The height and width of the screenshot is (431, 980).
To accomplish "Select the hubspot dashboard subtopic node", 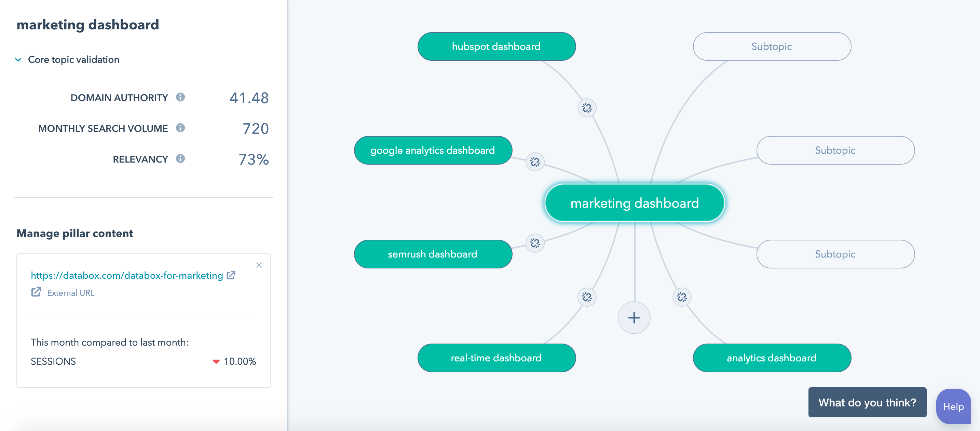I will (496, 46).
